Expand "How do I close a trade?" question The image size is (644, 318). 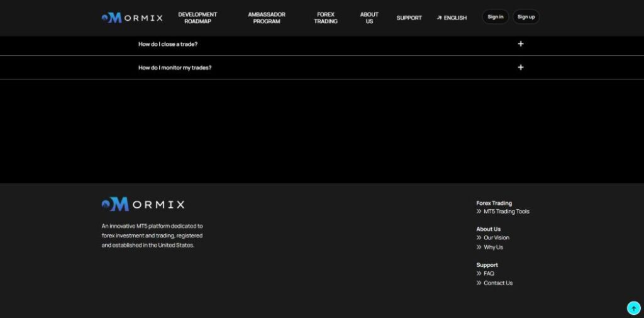(168, 44)
